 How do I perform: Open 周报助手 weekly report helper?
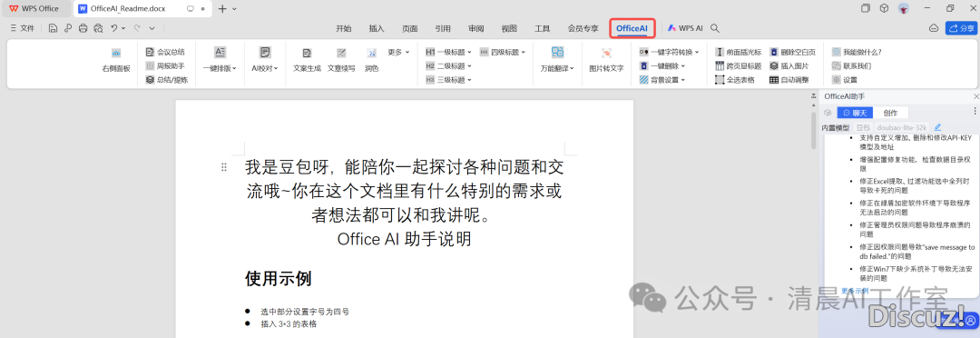coord(165,65)
